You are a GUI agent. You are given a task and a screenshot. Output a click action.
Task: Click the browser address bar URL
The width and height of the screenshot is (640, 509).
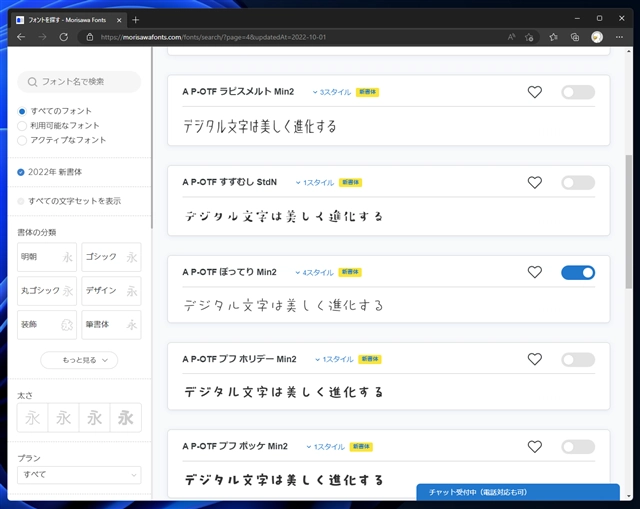click(x=213, y=37)
